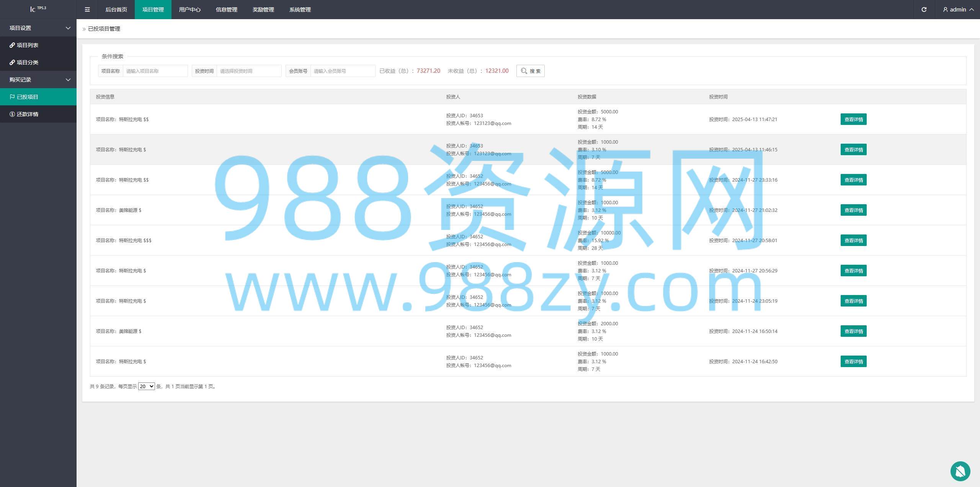Click the search magnifier button
This screenshot has width=980, height=487.
point(530,71)
